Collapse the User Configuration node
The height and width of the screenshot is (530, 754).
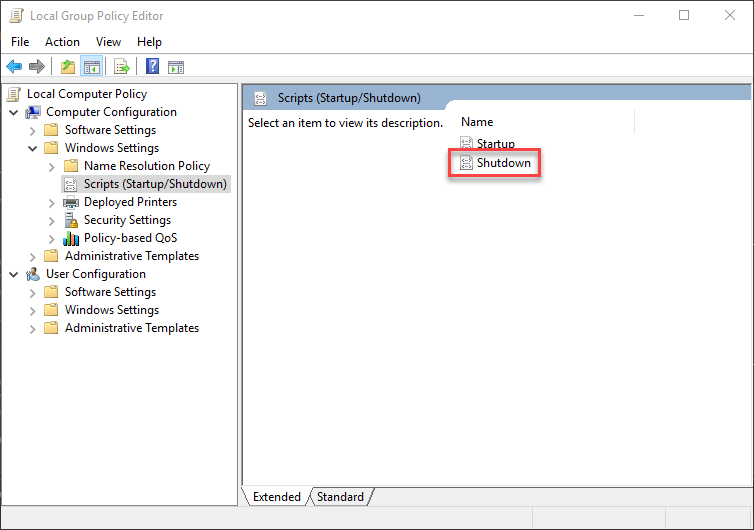tap(14, 275)
